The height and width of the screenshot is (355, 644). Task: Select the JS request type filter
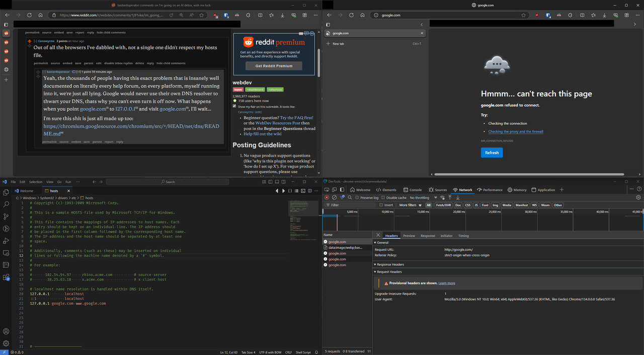click(x=476, y=205)
